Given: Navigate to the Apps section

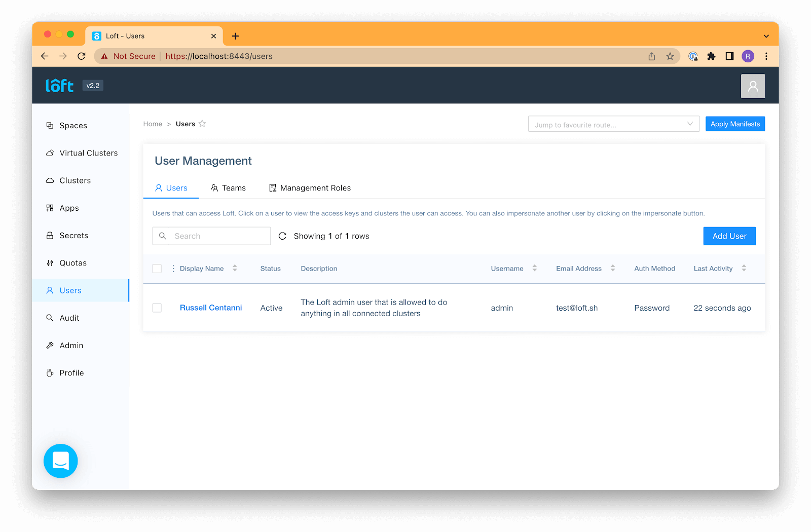Looking at the screenshot, I should point(69,208).
